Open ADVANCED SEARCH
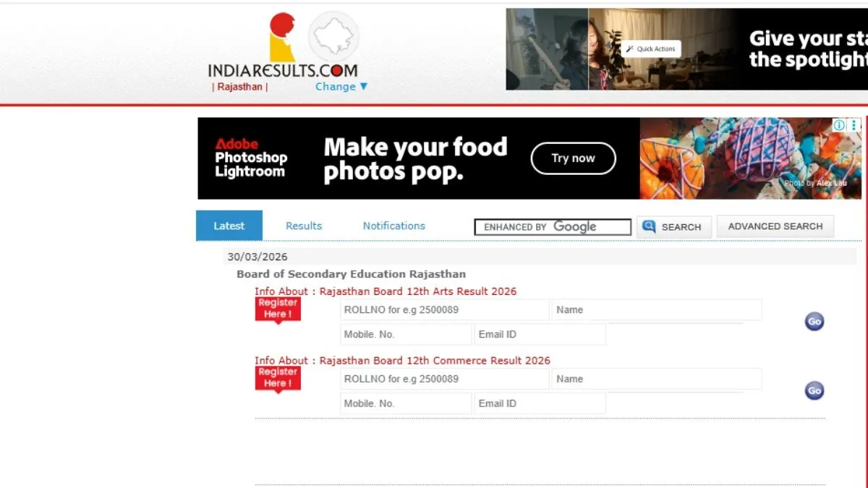The image size is (868, 488). tap(775, 226)
